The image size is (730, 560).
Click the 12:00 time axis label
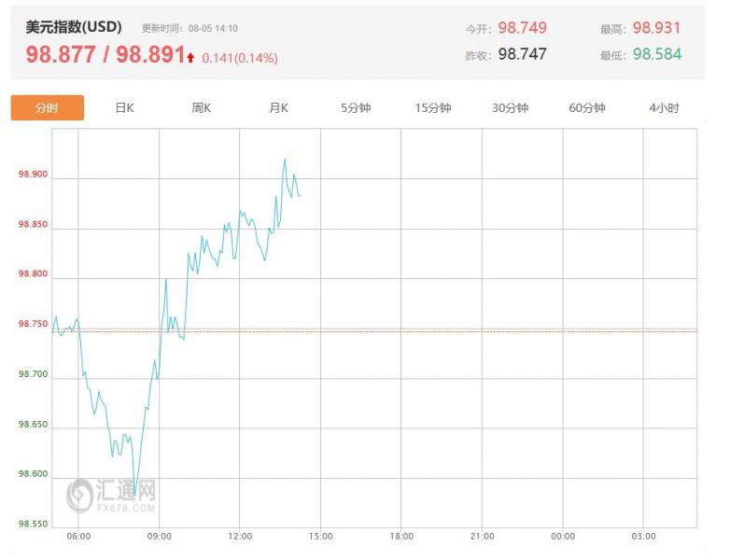240,537
